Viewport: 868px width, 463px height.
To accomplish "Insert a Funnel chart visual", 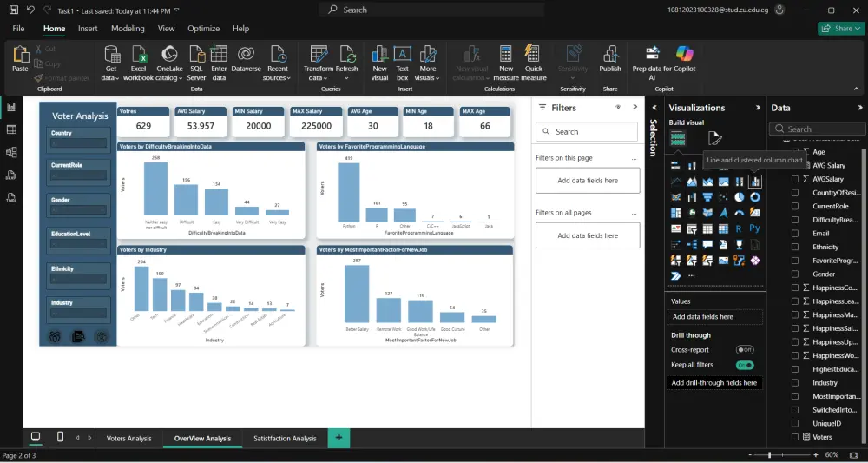I will (x=707, y=196).
